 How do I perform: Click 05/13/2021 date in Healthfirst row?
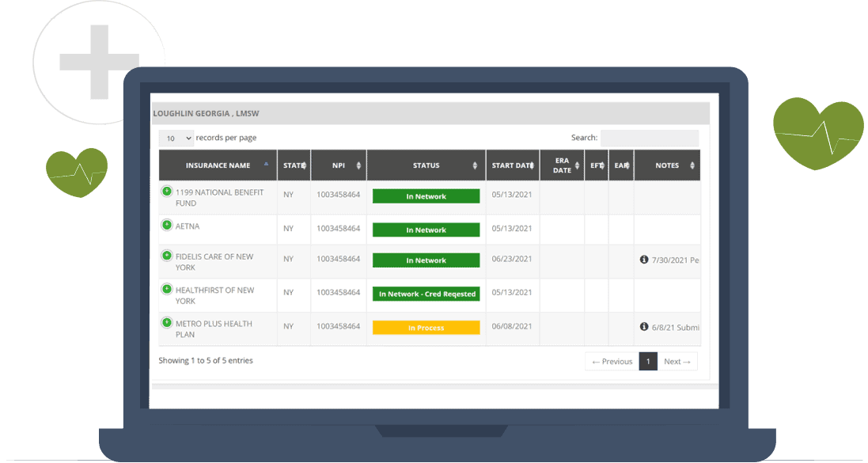click(512, 292)
